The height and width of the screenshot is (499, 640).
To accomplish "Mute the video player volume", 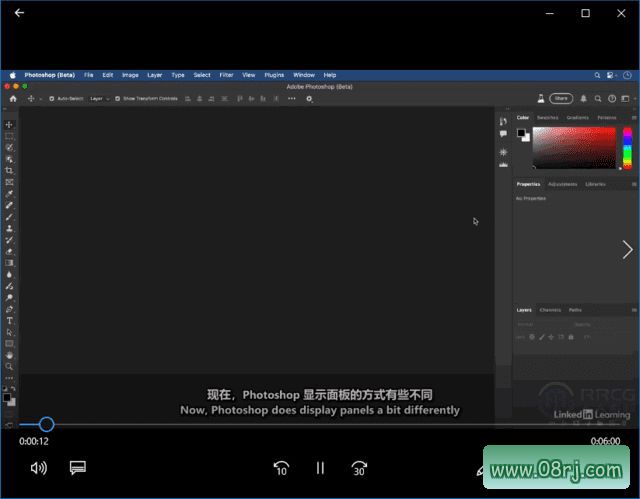I will [x=39, y=467].
